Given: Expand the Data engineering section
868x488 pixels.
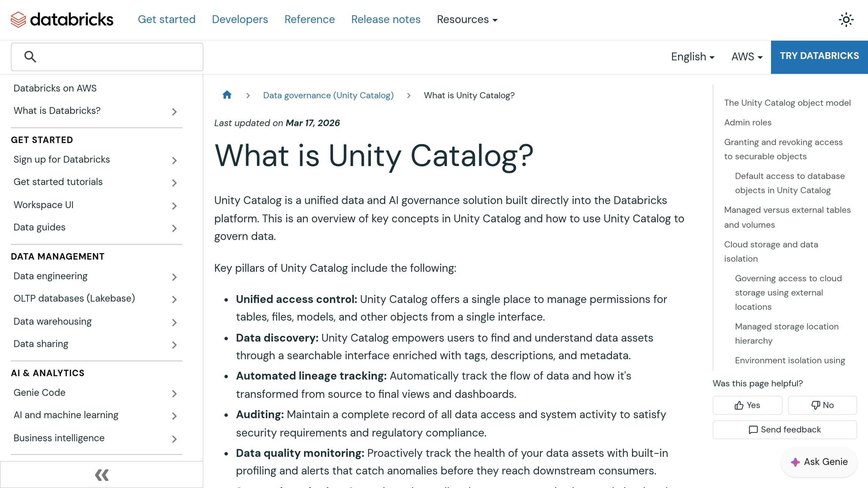Looking at the screenshot, I should click(174, 277).
